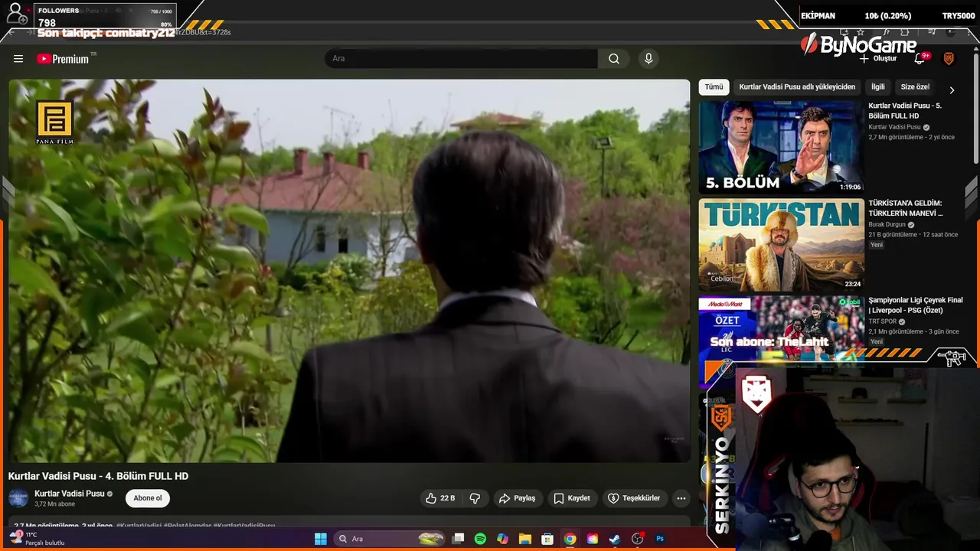Open the Türkistan video thumbnail
This screenshot has width=980, height=551.
[781, 245]
